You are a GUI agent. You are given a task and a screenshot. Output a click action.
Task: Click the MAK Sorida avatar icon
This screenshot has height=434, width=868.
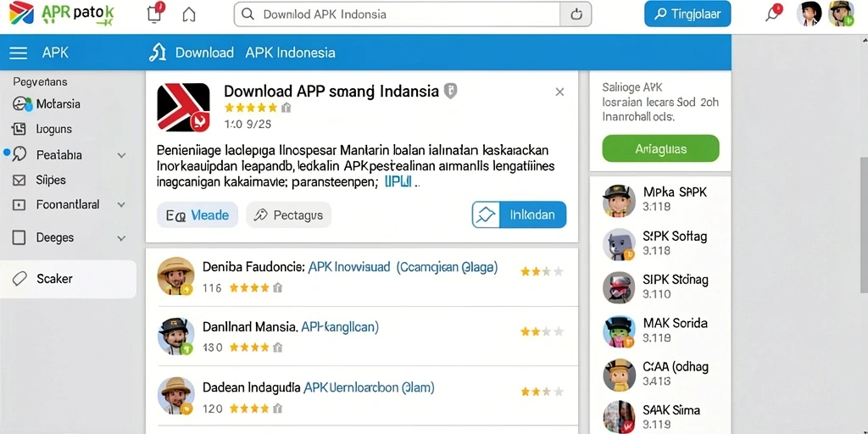(619, 331)
